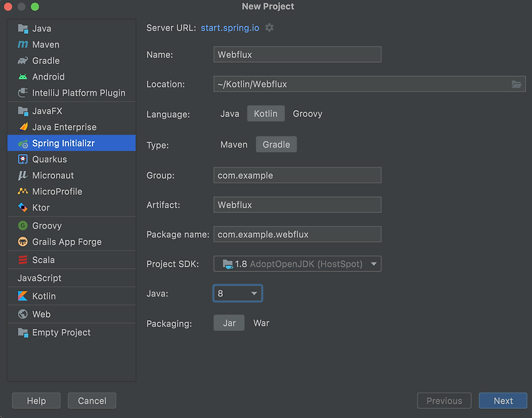Select the Maven project type icon

23,45
